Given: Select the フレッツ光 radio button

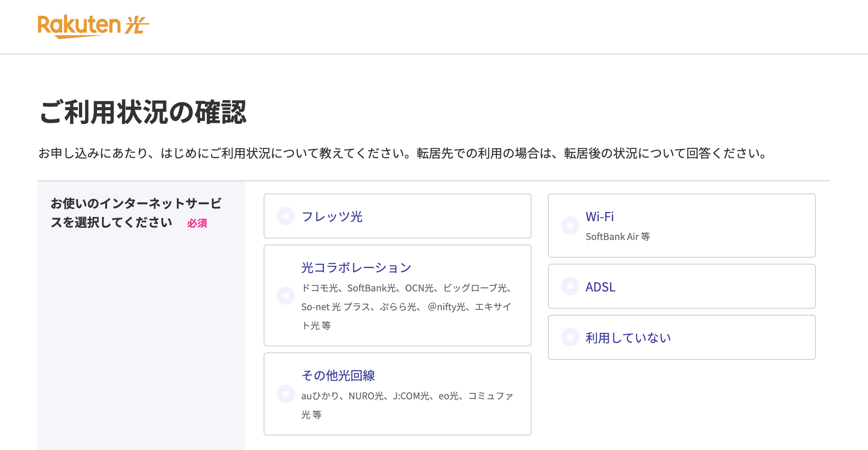Looking at the screenshot, I should [286, 216].
